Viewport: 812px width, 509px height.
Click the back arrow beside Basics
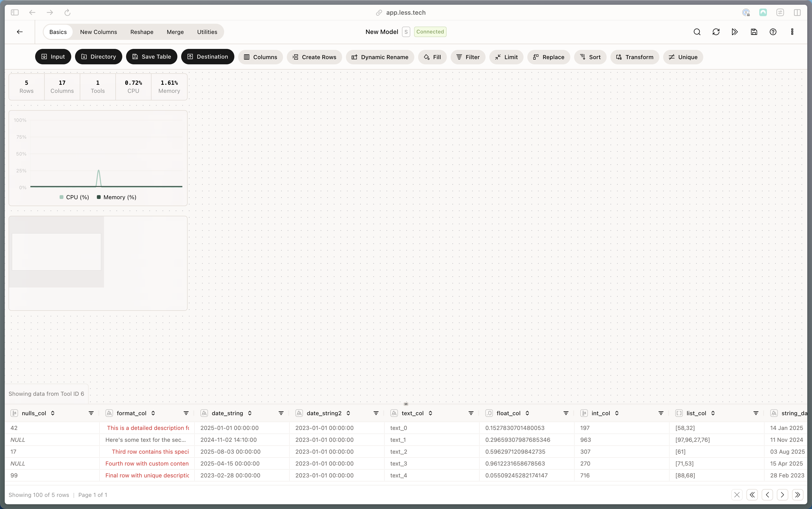pos(20,32)
